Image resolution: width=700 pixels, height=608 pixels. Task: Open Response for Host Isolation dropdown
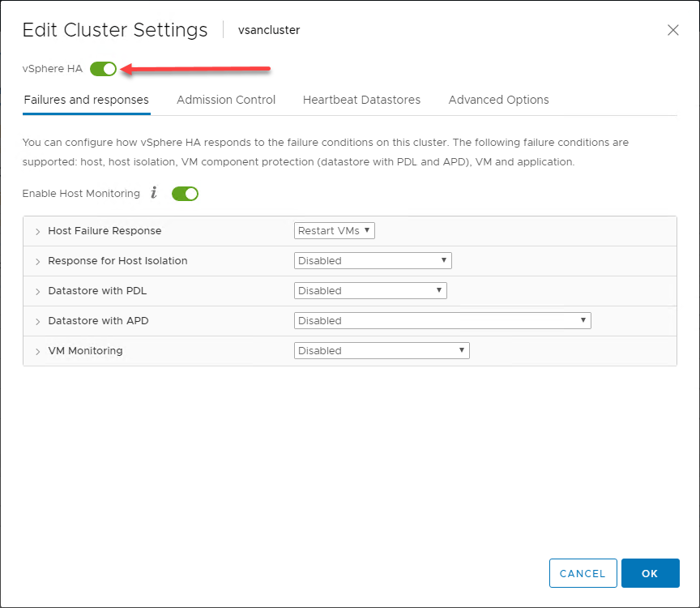pyautogui.click(x=373, y=260)
